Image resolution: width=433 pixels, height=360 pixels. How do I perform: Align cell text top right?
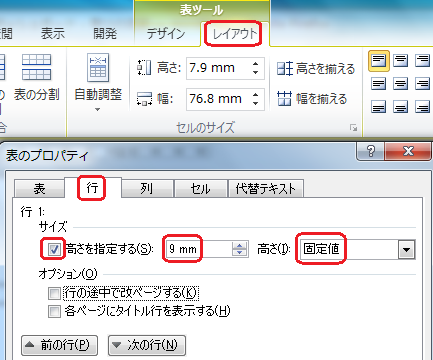pos(422,61)
